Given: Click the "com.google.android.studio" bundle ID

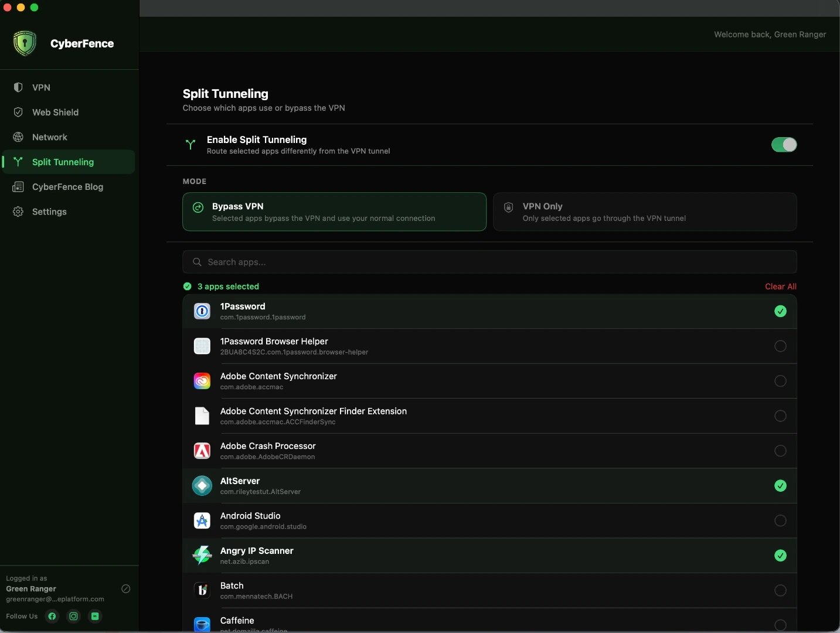Looking at the screenshot, I should (263, 527).
